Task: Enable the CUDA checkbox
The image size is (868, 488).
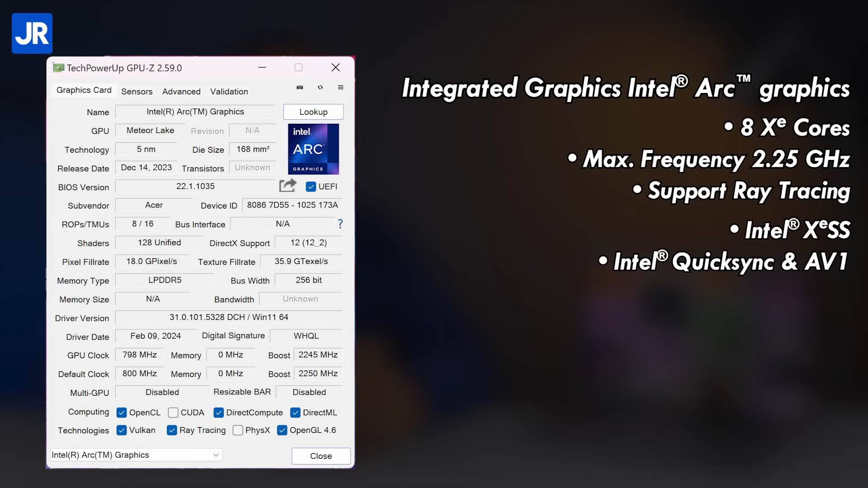Action: point(173,413)
